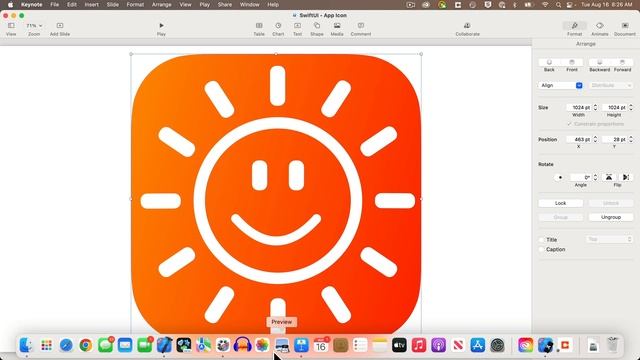Click the Angle stepper arrows
640x360 pixels.
[595, 177]
